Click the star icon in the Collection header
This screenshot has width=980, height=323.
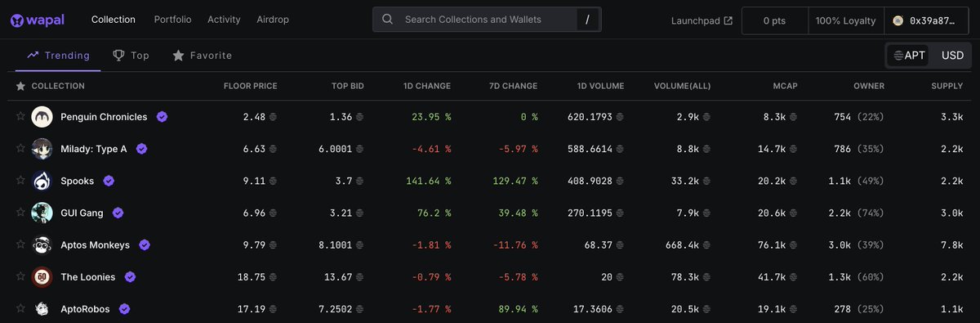(x=20, y=86)
